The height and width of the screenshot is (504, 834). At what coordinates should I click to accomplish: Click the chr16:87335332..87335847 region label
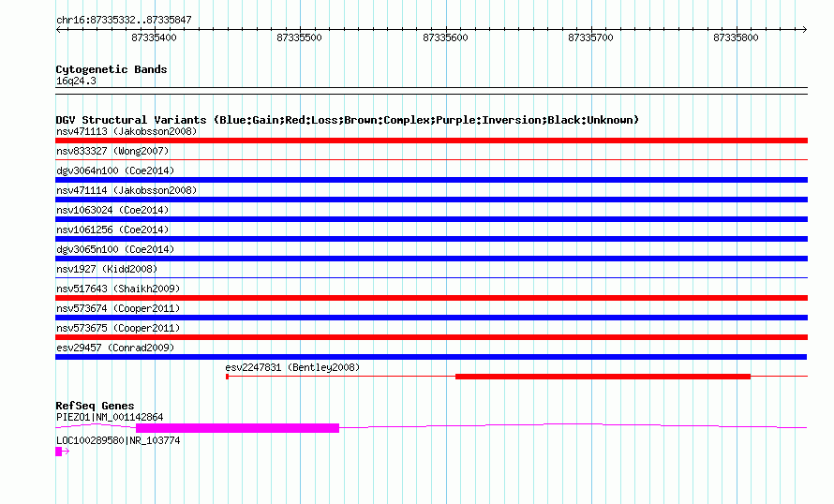pyautogui.click(x=124, y=20)
